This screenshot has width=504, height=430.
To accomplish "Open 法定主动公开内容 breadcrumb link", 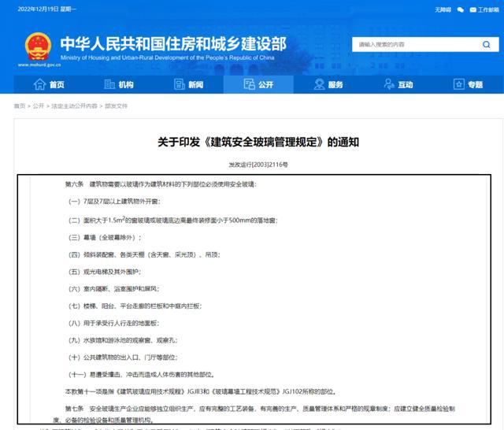I will [x=74, y=106].
